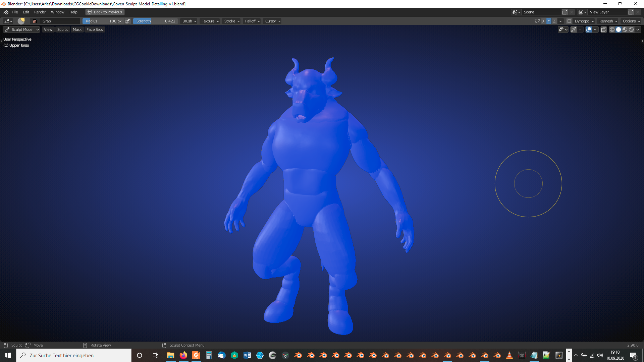The width and height of the screenshot is (644, 362).
Task: Click the Windows taskbar search box
Action: point(74,355)
